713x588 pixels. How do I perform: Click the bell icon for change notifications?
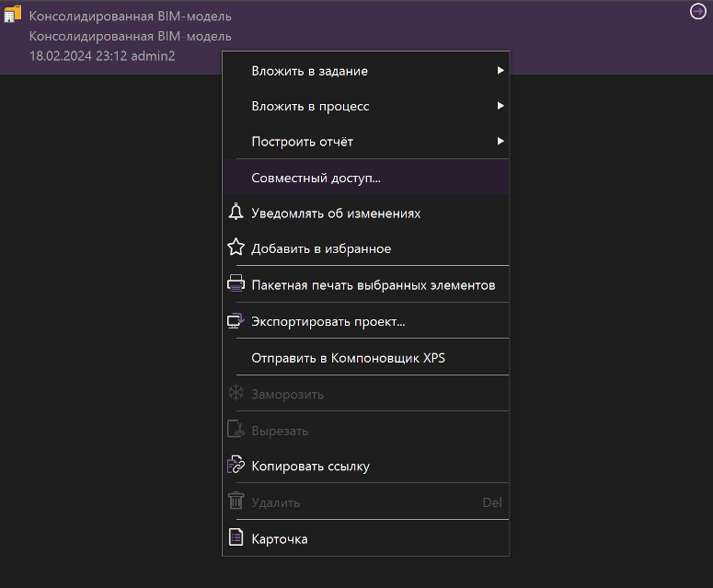pos(236,212)
